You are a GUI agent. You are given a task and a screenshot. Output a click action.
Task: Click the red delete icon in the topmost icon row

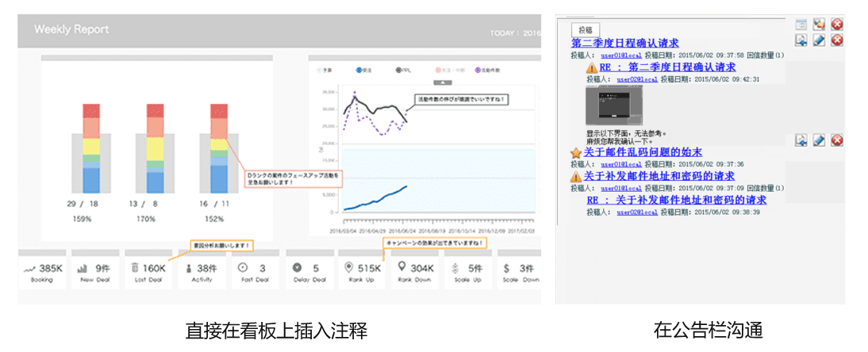pos(837,24)
